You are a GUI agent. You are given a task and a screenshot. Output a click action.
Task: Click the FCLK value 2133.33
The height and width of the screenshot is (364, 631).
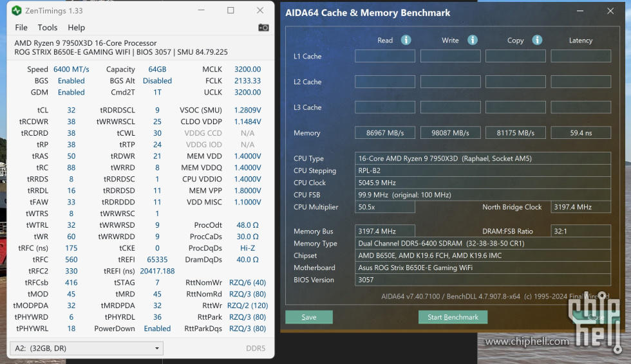(247, 81)
